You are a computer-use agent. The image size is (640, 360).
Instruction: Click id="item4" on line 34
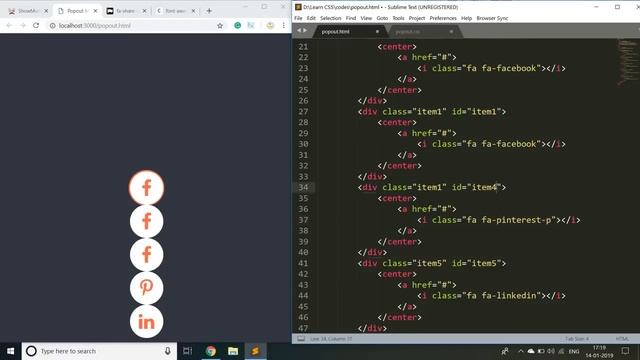[476, 187]
